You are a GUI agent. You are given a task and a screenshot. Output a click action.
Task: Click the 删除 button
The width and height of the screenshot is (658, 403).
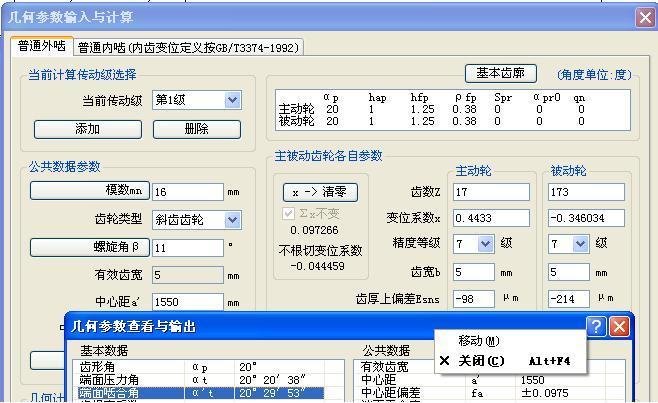197,129
